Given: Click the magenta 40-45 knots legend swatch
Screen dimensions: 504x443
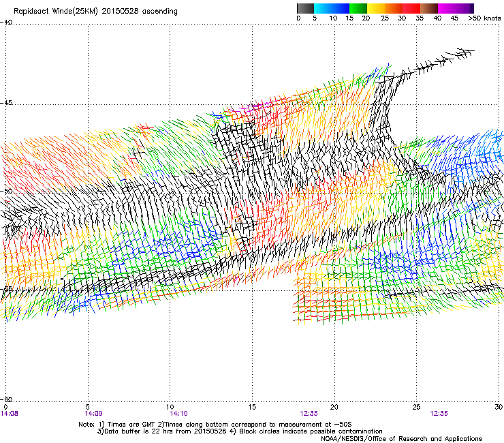Looking at the screenshot, I should [447, 8].
